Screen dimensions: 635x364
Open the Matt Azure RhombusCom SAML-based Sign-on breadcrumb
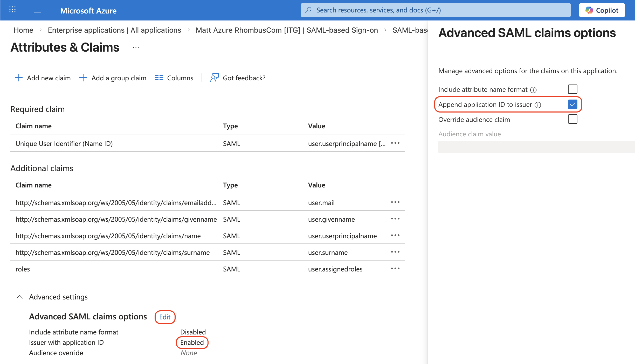(287, 30)
